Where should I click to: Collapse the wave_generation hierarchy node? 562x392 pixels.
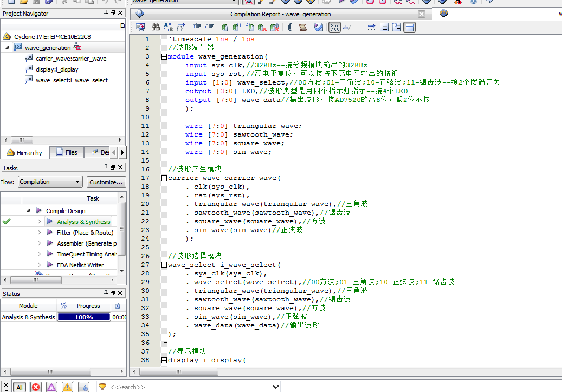(7, 48)
